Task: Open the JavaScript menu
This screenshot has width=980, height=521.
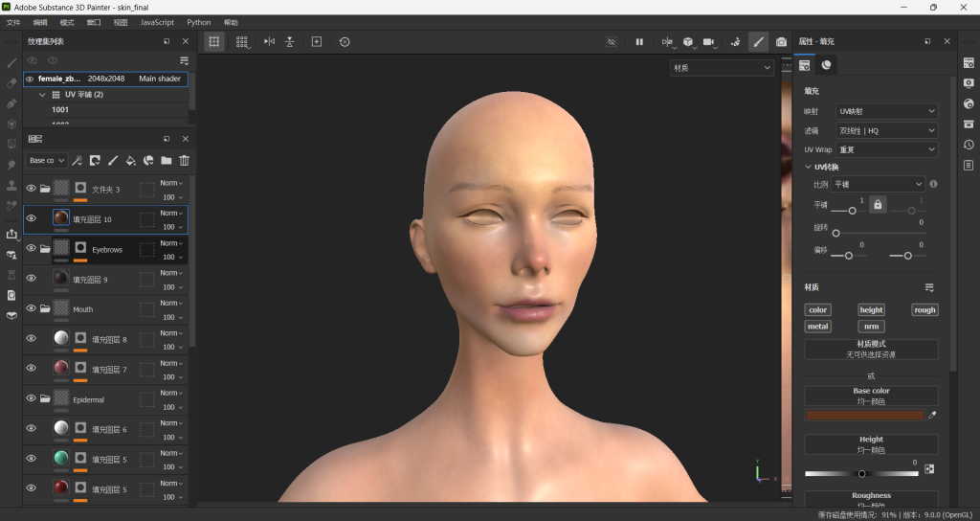Action: point(157,23)
